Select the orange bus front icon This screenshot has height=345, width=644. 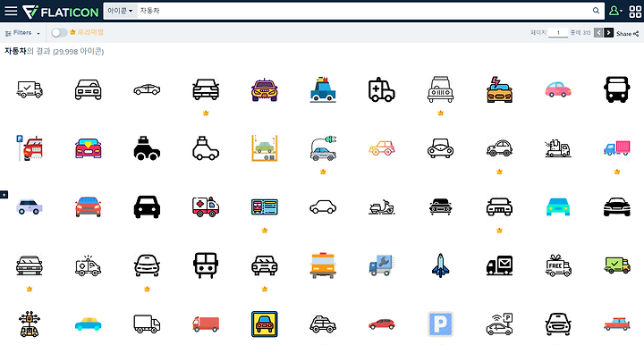pos(323,265)
